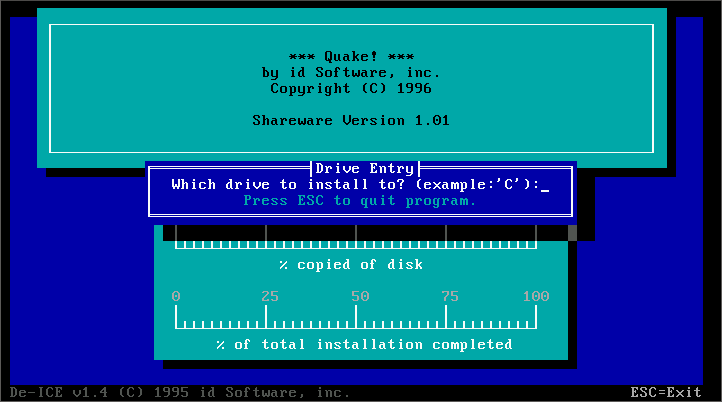Screen dimensions: 722x402
Task: Click the drive letter input cursor
Action: (x=545, y=185)
